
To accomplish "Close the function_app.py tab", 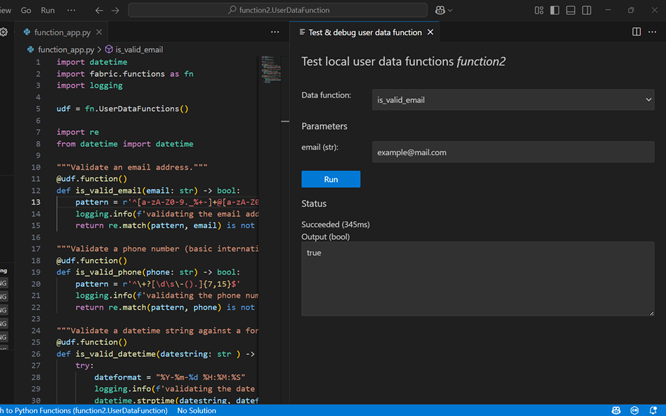I will click(x=99, y=32).
